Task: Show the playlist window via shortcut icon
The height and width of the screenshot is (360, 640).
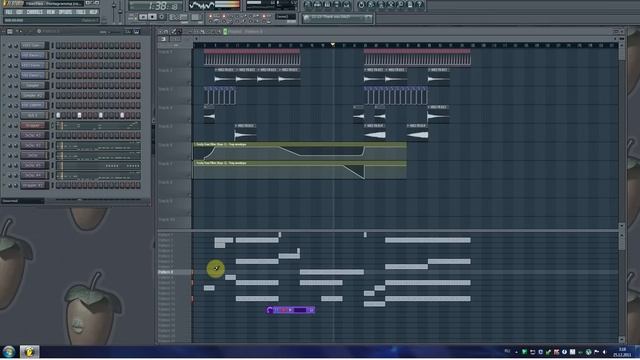Action: coord(308,5)
